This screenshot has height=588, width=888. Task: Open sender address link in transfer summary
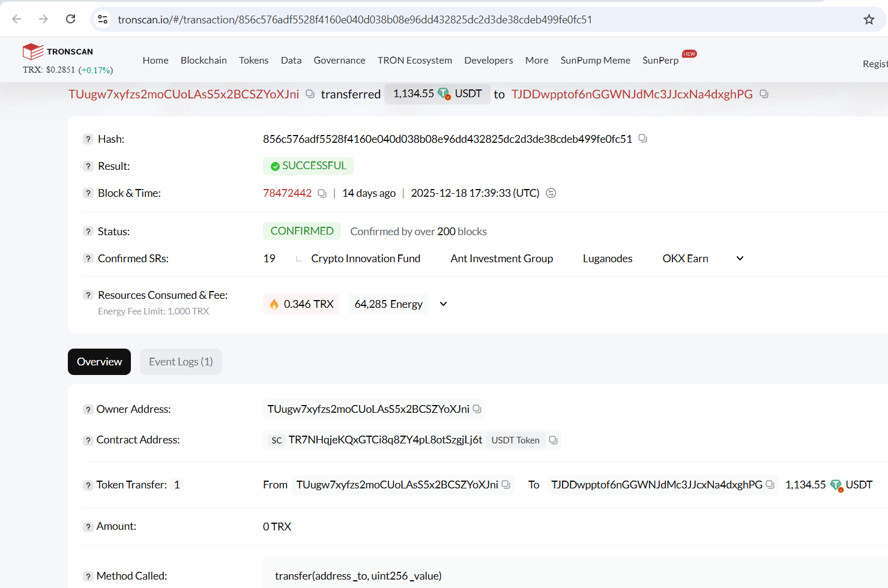pyautogui.click(x=184, y=94)
